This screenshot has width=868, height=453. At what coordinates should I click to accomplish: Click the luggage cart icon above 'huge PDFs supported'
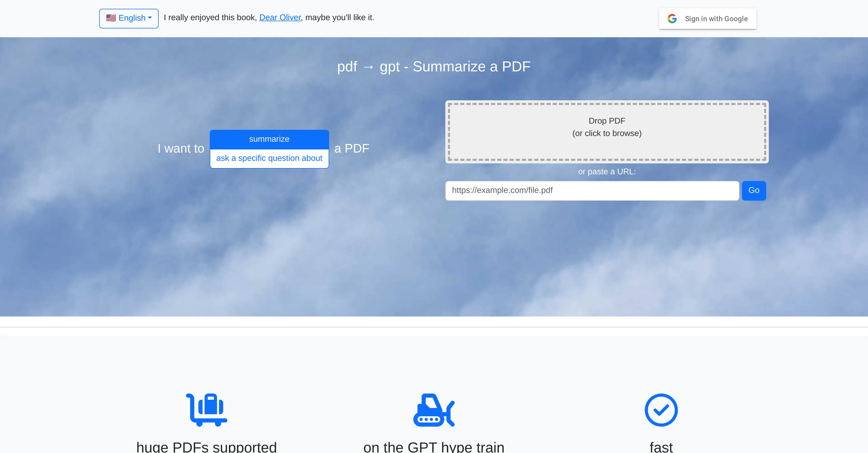click(206, 410)
